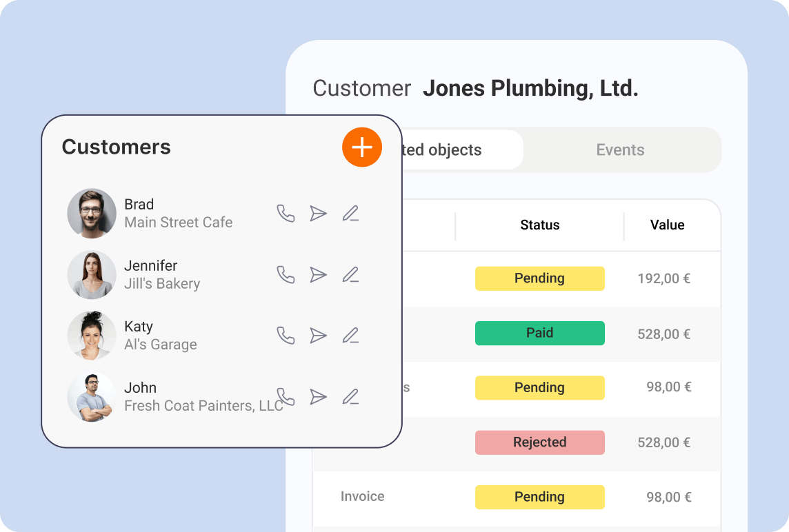Click the green Paid status badge
Image resolution: width=789 pixels, height=532 pixels.
point(539,333)
